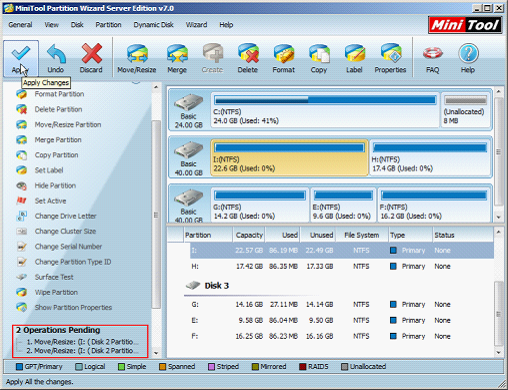The height and width of the screenshot is (390, 508).
Task: Select the Merge partition tool
Action: [x=177, y=58]
